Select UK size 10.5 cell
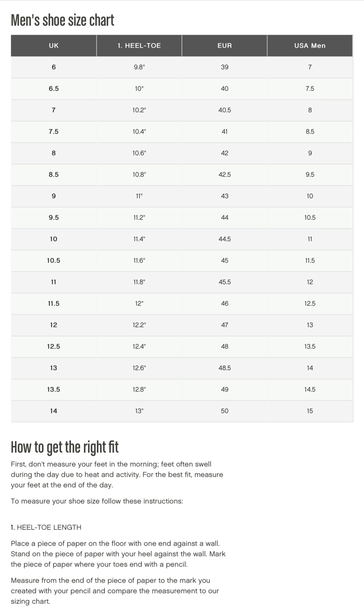This screenshot has height=614, width=364. (54, 260)
